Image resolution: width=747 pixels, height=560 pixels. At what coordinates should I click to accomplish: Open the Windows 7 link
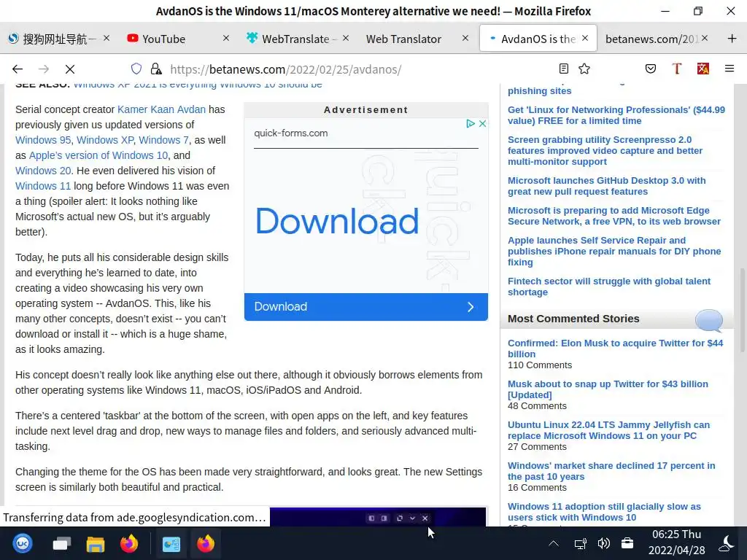(163, 140)
